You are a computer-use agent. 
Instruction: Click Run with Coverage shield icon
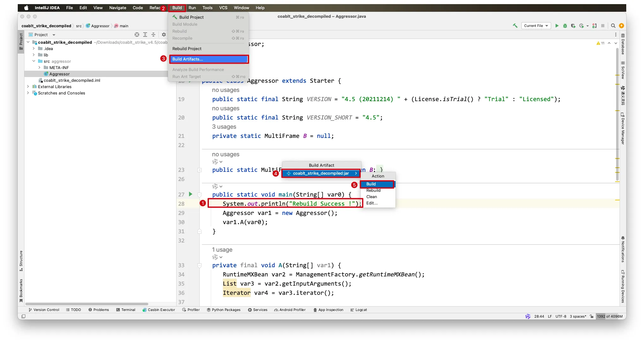573,26
